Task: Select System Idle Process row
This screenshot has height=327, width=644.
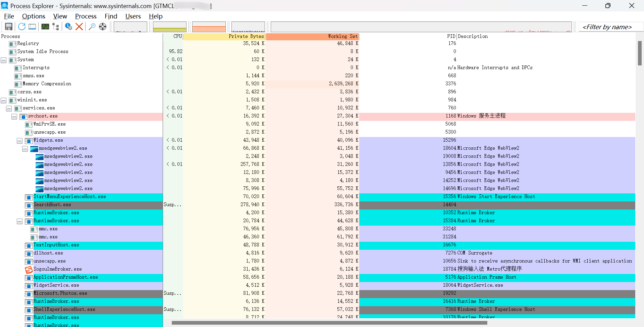Action: point(318,51)
